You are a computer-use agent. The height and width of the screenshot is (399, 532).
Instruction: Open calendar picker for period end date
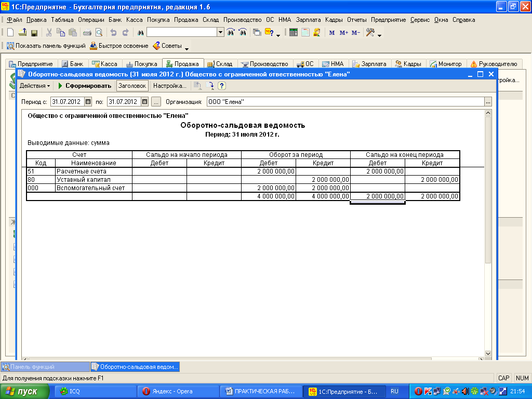click(x=145, y=101)
